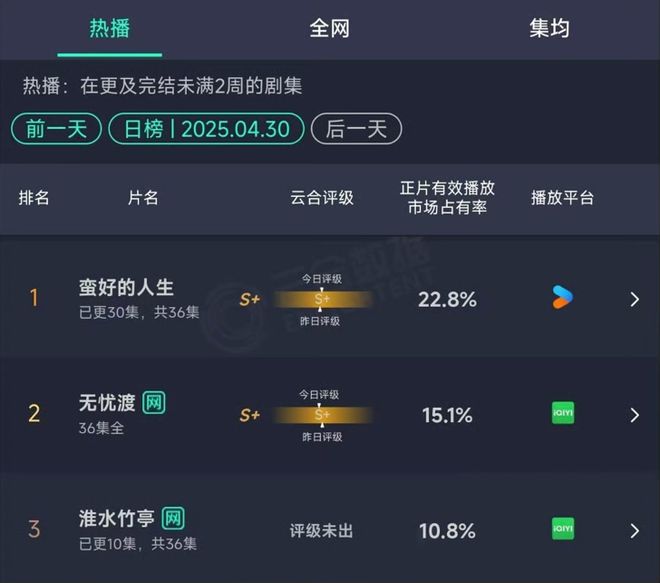Screen dimensions: 660x583
Task: Click the S+ rating label for 无忧渡
Action: coord(250,415)
